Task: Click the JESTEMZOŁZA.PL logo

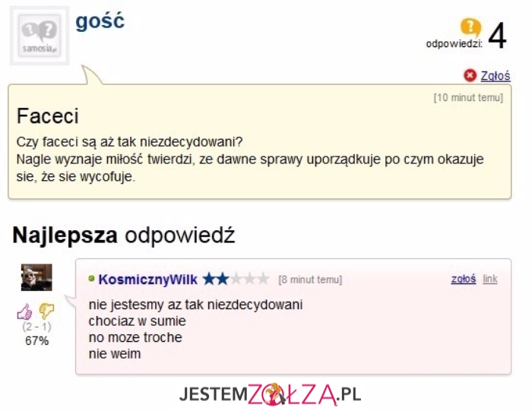Action: click(x=270, y=394)
